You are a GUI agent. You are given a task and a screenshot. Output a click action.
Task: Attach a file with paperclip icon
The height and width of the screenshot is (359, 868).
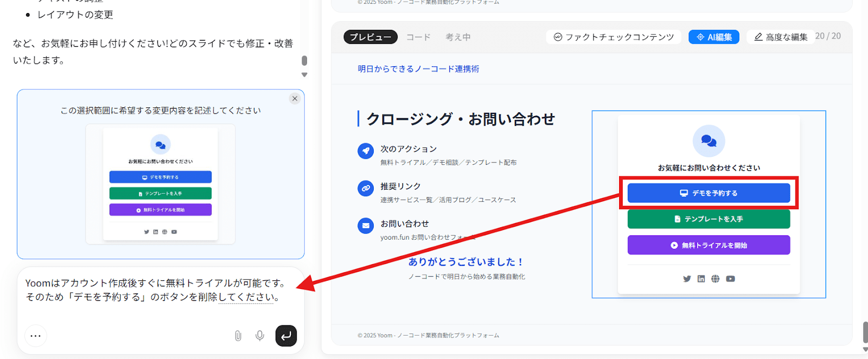click(238, 336)
